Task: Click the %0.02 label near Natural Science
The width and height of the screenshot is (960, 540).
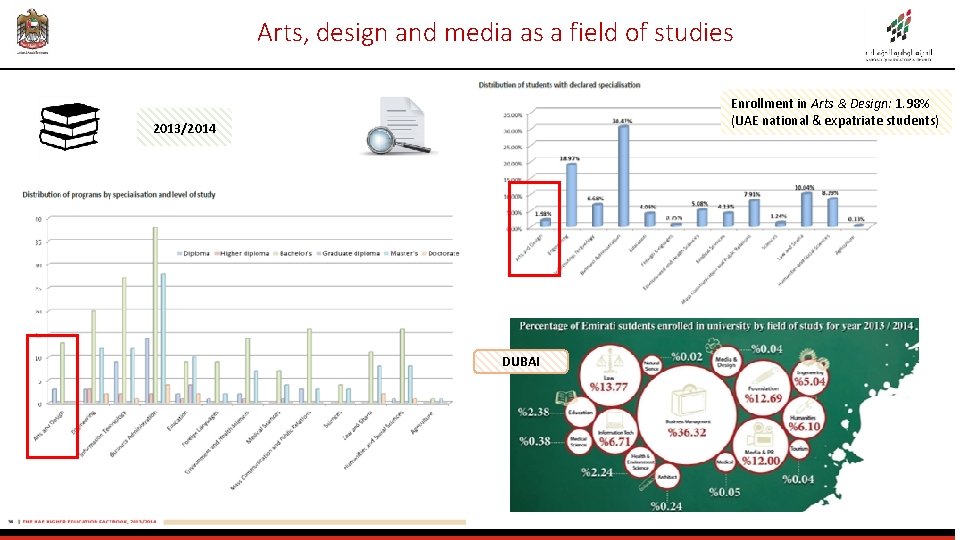Action: pyautogui.click(x=686, y=356)
